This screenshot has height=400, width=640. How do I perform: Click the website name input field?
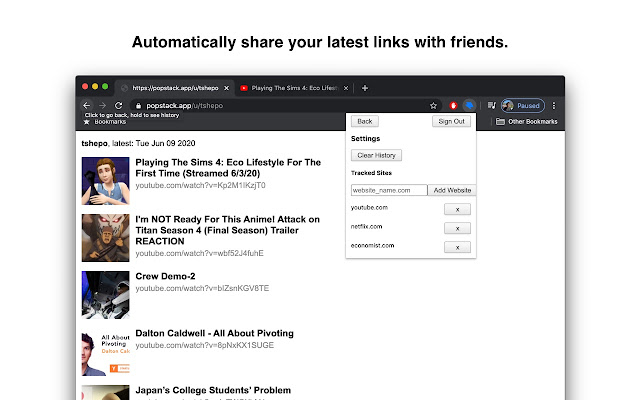(x=388, y=190)
